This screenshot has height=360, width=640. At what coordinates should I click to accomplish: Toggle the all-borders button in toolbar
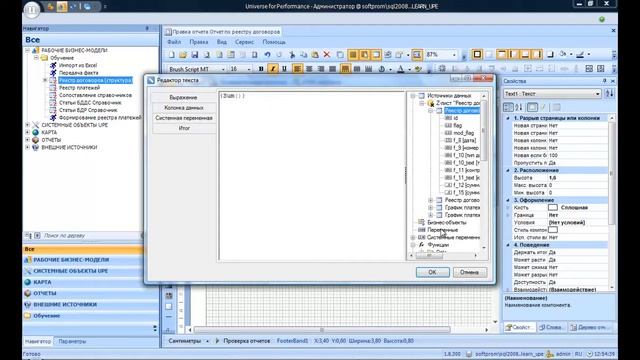tap(477, 54)
